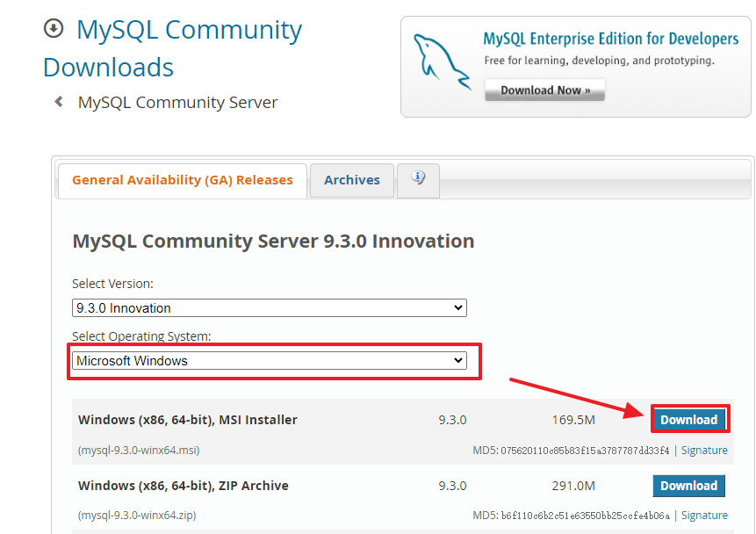This screenshot has width=756, height=534.
Task: Click version 9.3.0 in MSI Installer row
Action: pyautogui.click(x=452, y=420)
